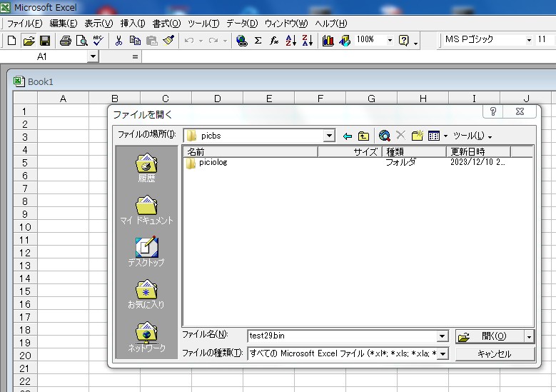This screenshot has height=392, width=556.
Task: Open the ウィンドウ(W) menu
Action: pos(286,24)
